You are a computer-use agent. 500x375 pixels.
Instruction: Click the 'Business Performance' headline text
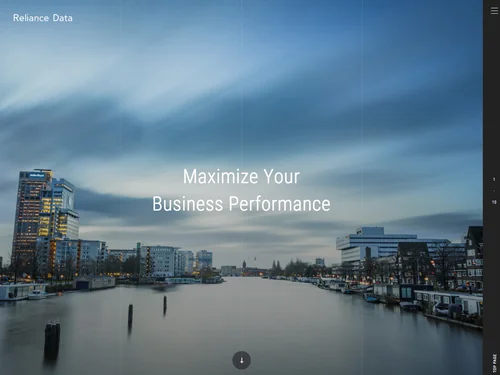(x=241, y=204)
